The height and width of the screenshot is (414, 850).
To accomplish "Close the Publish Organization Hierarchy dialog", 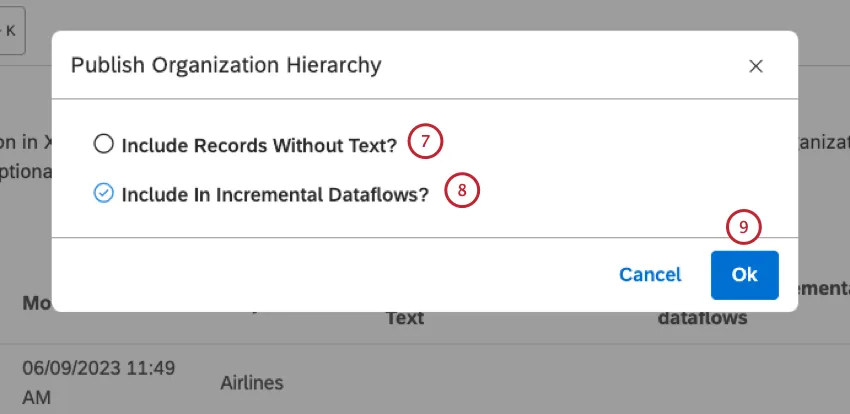I will point(756,66).
